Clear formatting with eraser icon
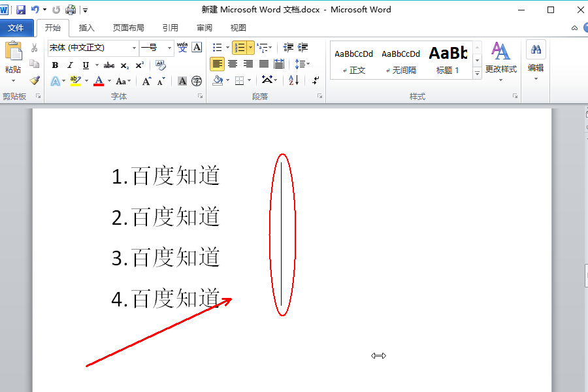 click(161, 65)
